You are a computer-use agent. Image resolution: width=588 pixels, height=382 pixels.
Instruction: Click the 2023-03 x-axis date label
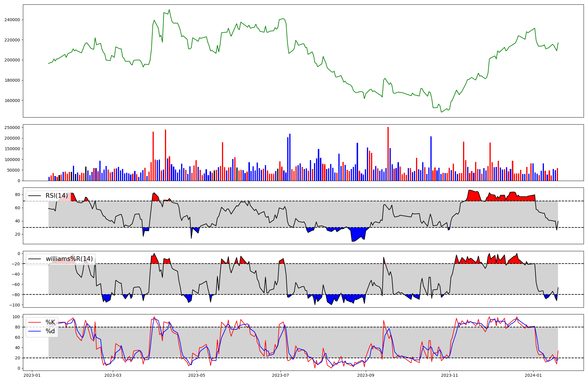[x=113, y=375]
